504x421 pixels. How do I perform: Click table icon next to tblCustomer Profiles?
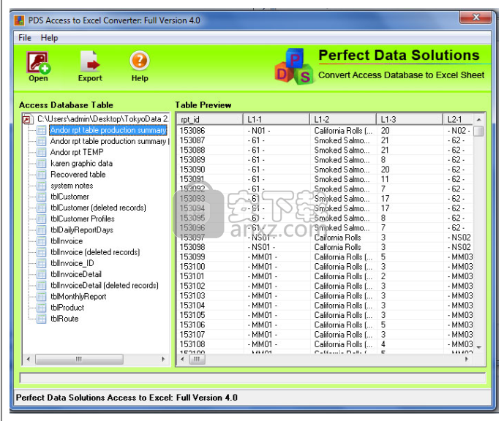(42, 219)
